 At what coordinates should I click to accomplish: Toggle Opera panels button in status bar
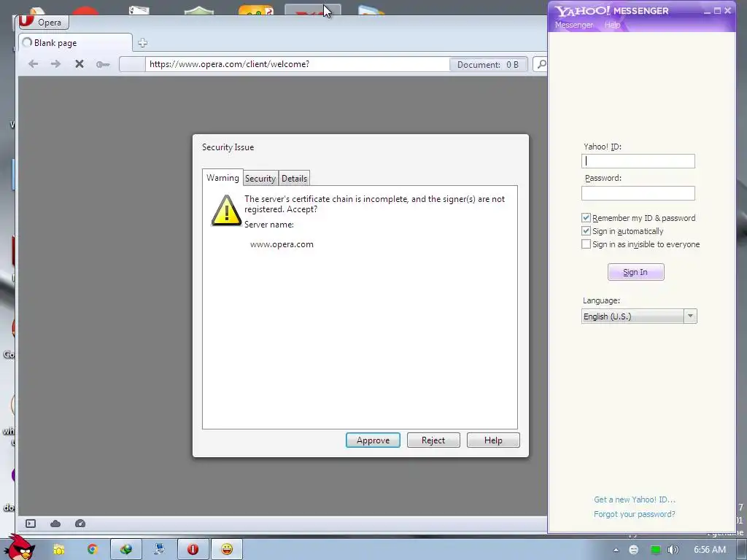coord(31,524)
